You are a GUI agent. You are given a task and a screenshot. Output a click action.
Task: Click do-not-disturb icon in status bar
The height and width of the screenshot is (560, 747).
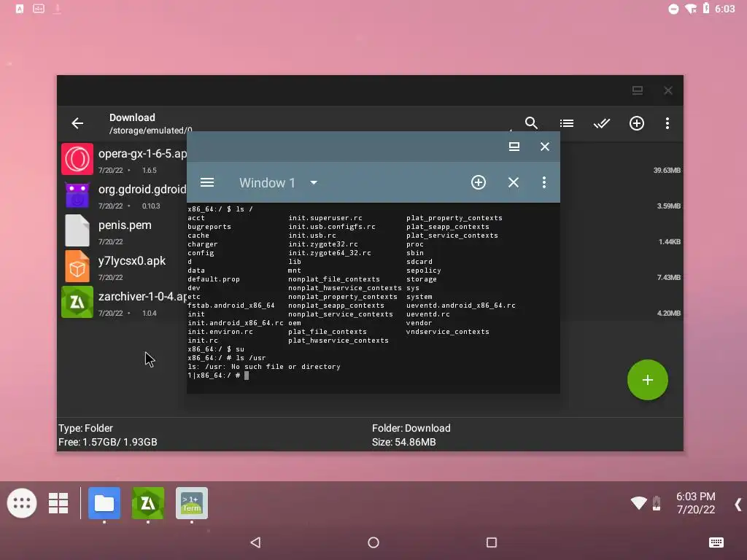[x=673, y=9]
